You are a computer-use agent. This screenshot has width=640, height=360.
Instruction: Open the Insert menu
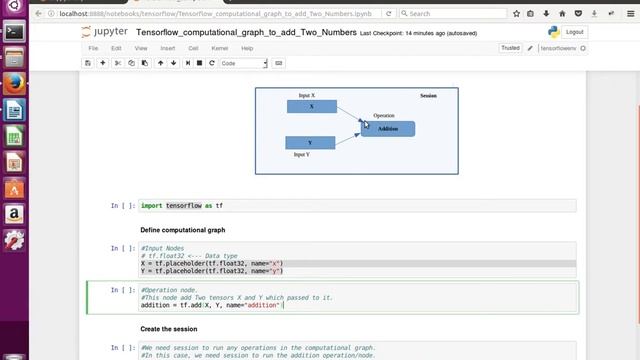[167, 48]
